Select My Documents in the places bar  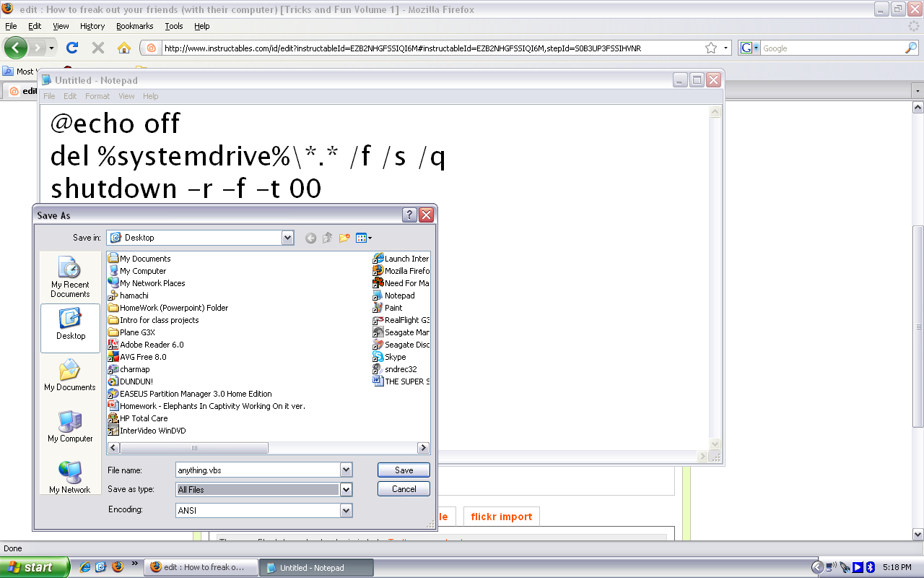coord(70,376)
